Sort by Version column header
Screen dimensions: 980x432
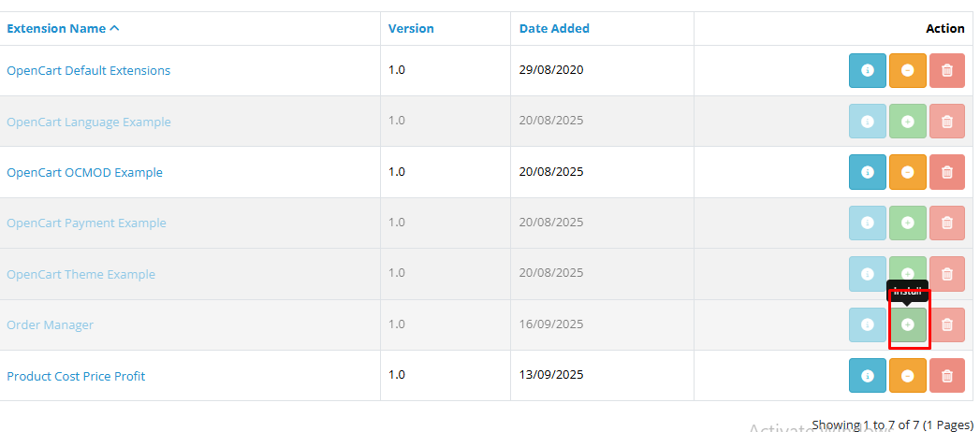pos(411,28)
